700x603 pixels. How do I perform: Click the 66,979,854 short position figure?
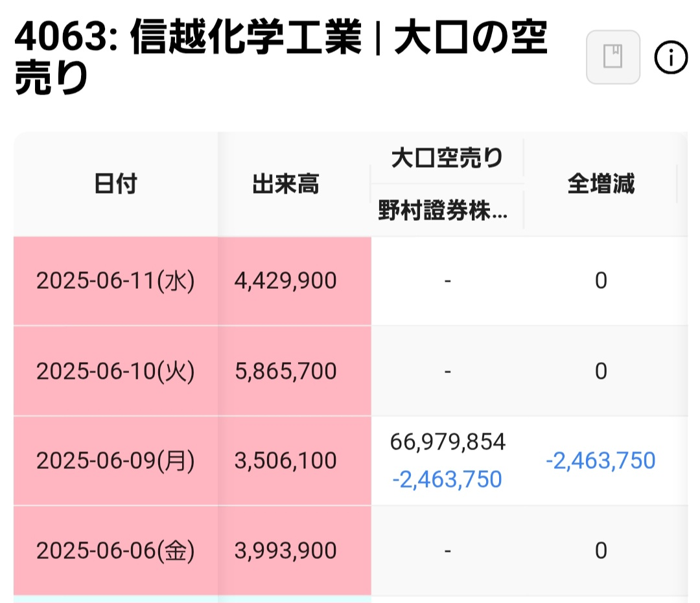tap(447, 442)
